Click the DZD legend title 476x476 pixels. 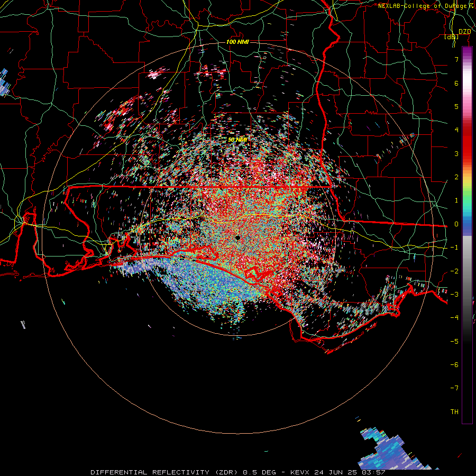(465, 32)
